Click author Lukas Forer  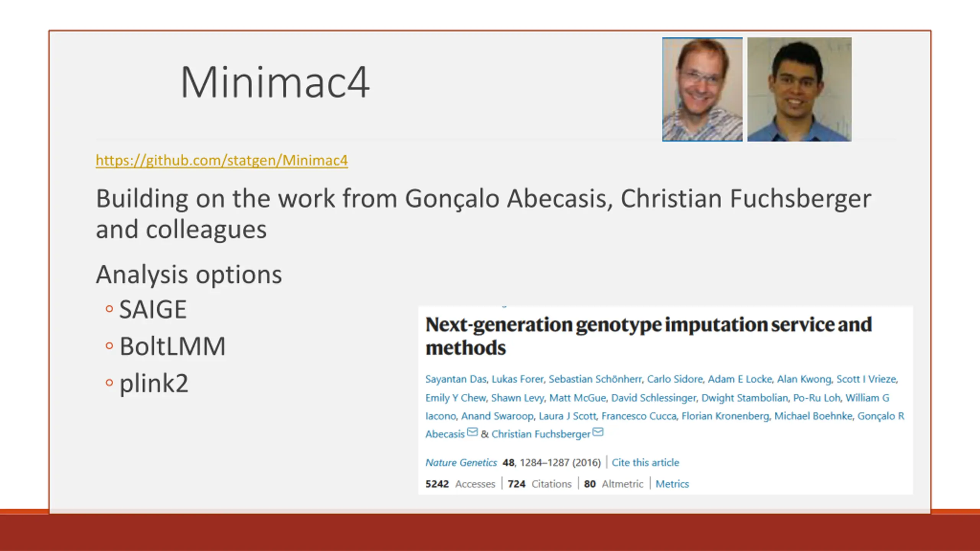(518, 379)
